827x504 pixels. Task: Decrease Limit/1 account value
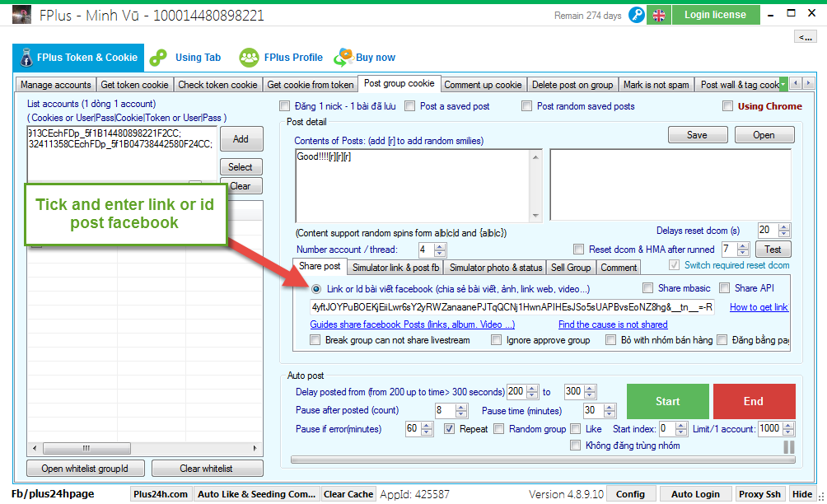788,432
